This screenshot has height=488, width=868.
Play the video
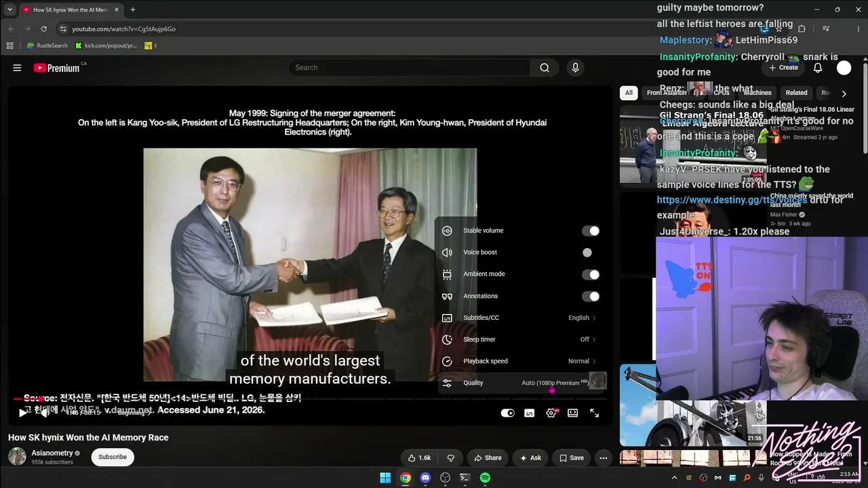[x=22, y=413]
